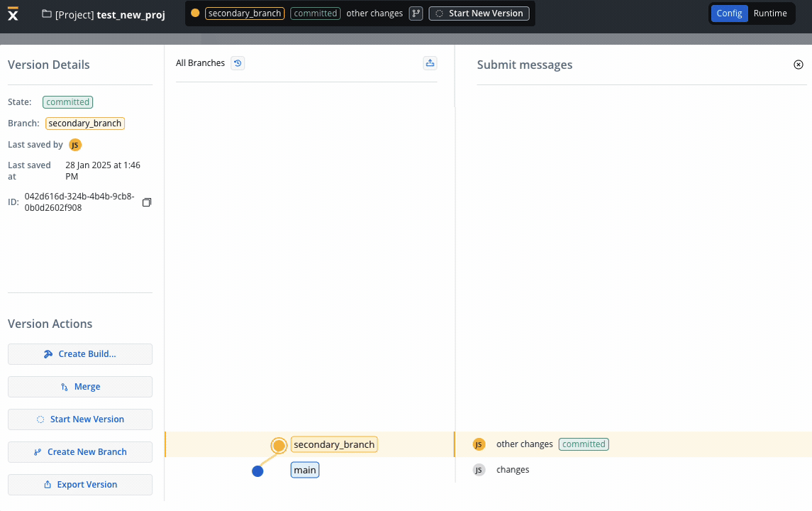The image size is (812, 511).
Task: Click the Merge button
Action: (80, 387)
